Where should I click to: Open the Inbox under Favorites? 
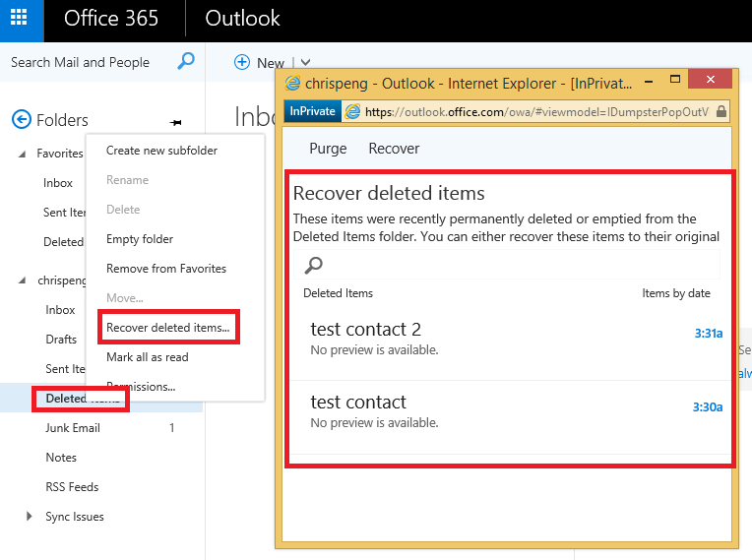point(57,183)
